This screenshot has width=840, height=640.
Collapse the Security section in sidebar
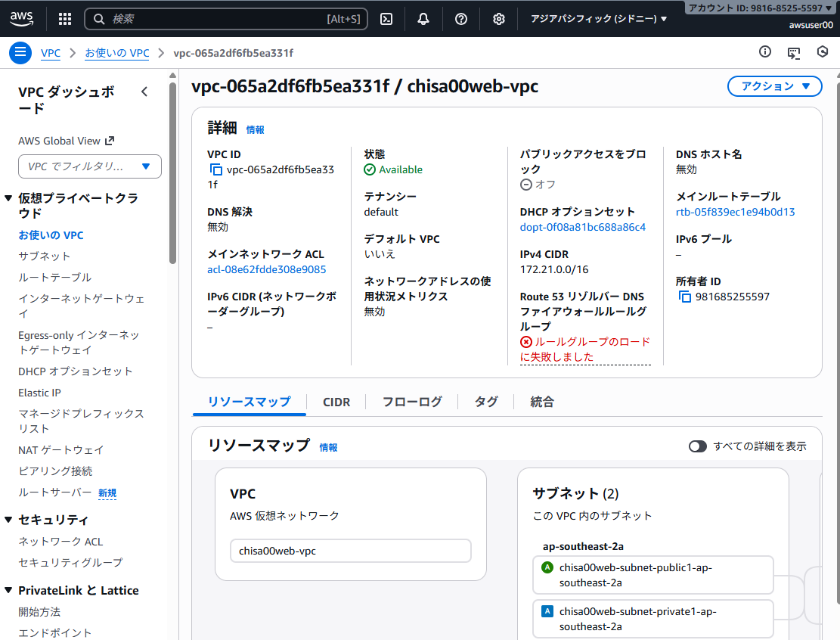8,520
